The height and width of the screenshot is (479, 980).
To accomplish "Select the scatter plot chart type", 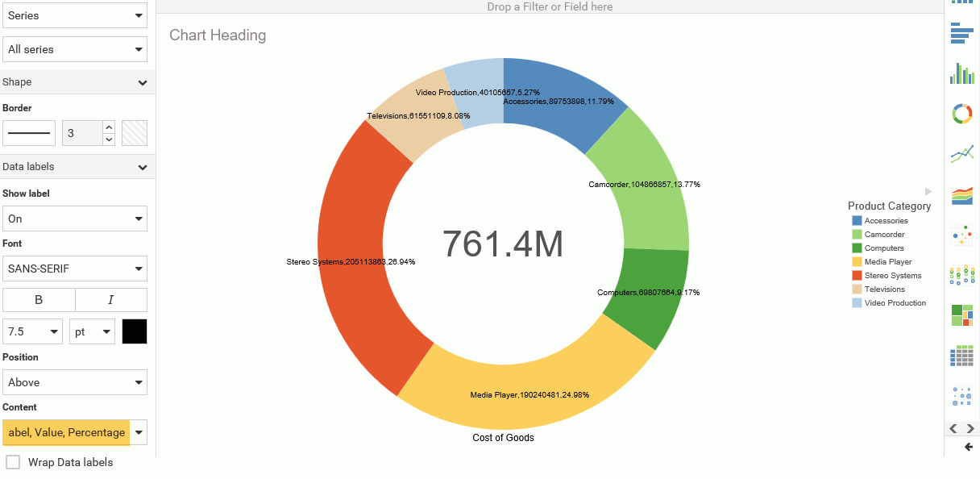I will (961, 235).
